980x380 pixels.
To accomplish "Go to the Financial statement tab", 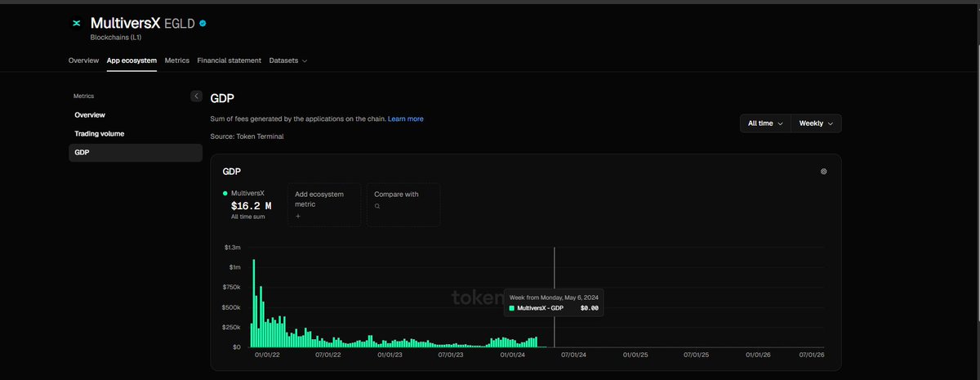I will [229, 60].
